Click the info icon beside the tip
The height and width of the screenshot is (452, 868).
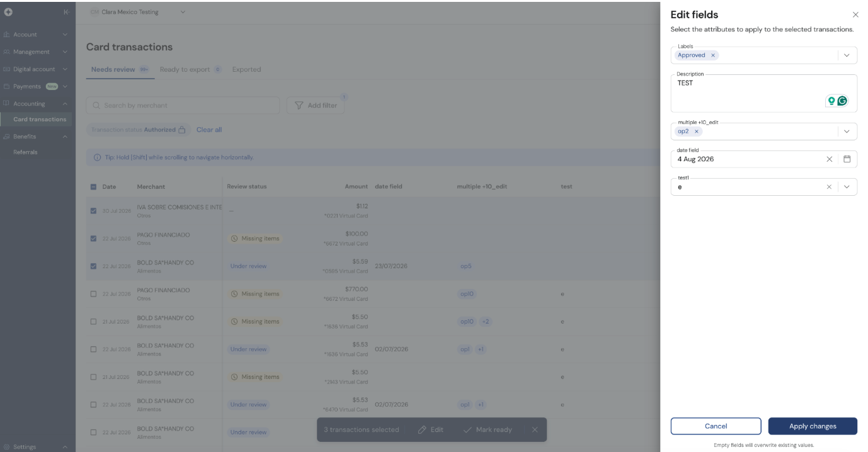coord(97,157)
